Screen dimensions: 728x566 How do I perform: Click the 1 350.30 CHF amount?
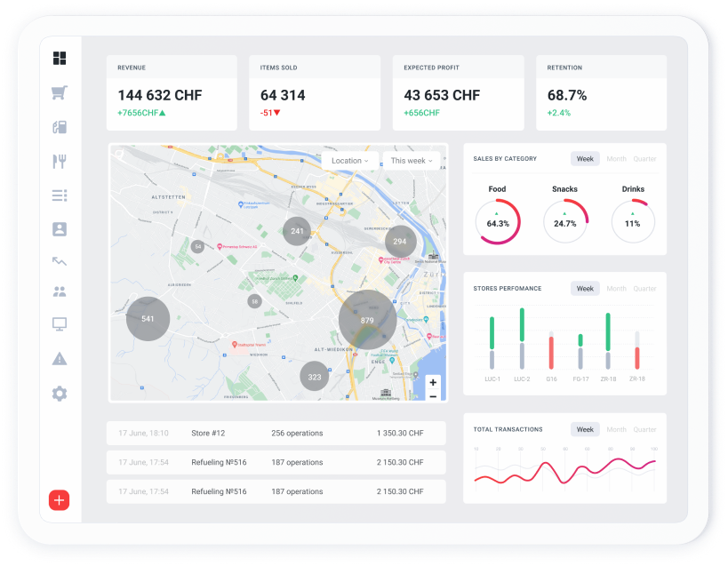(400, 434)
